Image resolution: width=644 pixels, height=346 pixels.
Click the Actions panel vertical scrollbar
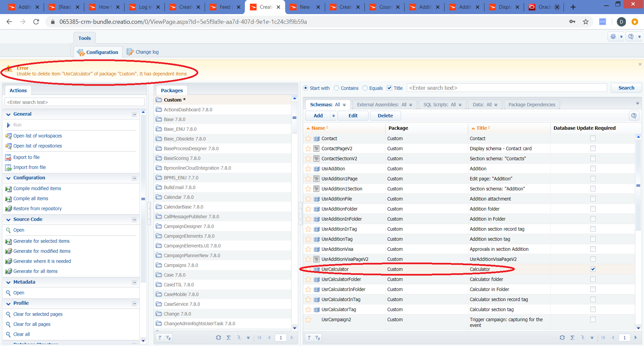143,199
